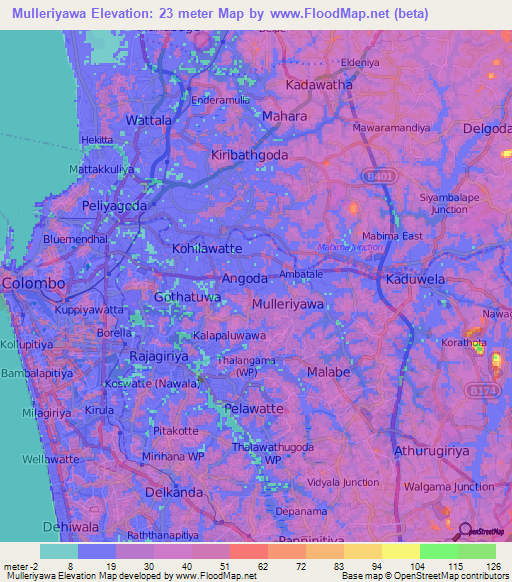The image size is (512, 582).
Task: Click the Mulleriyawa map label
Action: coord(288,304)
